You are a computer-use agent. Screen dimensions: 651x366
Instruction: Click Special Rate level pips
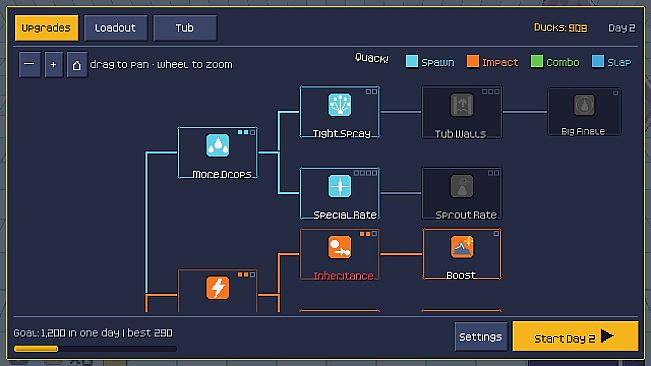(365, 173)
